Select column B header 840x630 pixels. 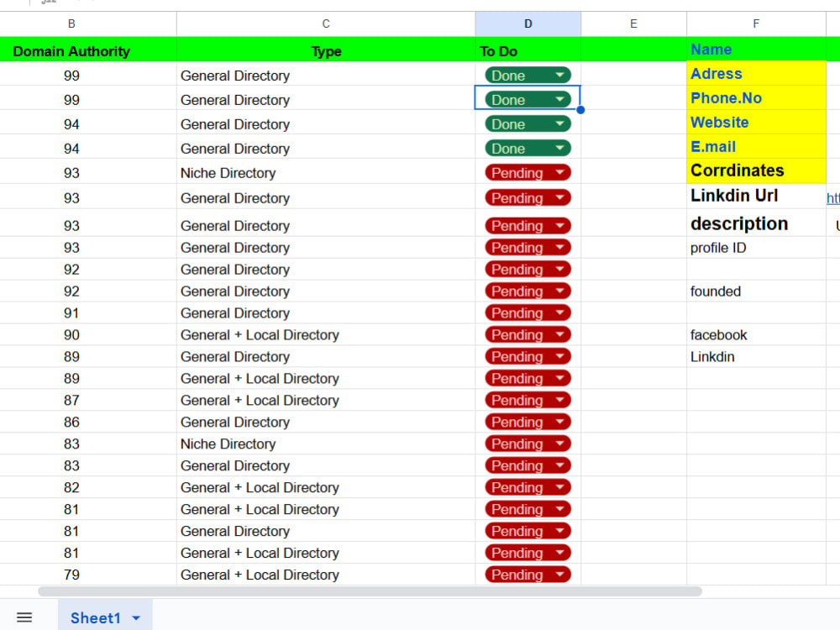tap(71, 24)
